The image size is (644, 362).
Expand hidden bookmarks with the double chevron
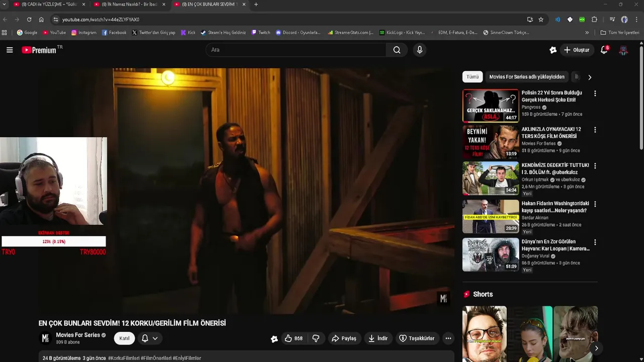click(587, 32)
